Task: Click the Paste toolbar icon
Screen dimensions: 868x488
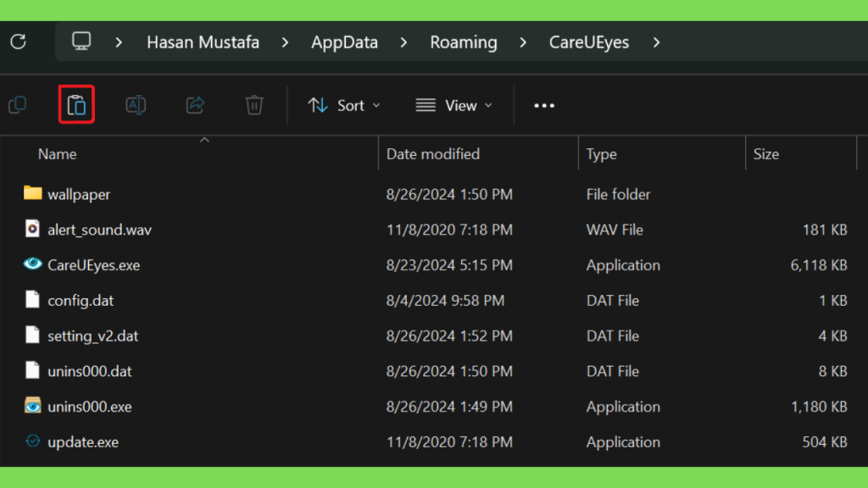Action: [76, 104]
